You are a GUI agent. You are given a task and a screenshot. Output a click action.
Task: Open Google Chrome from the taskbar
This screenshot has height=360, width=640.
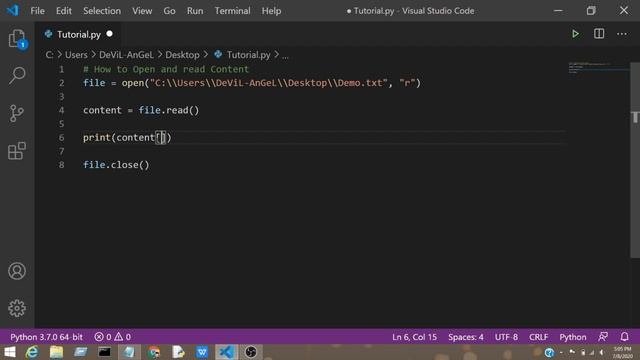(x=154, y=352)
